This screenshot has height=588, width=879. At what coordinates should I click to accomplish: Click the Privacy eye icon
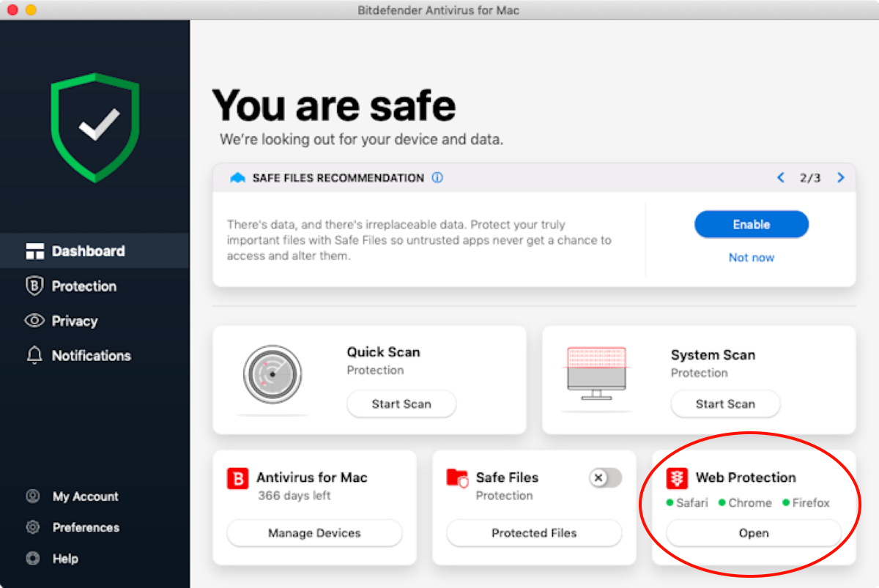point(34,321)
